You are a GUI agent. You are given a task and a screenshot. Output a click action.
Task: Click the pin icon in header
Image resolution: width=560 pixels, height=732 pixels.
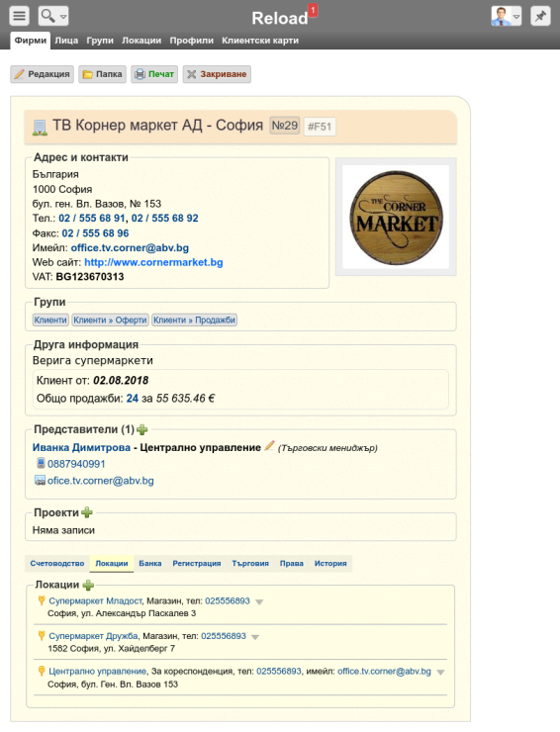[540, 16]
